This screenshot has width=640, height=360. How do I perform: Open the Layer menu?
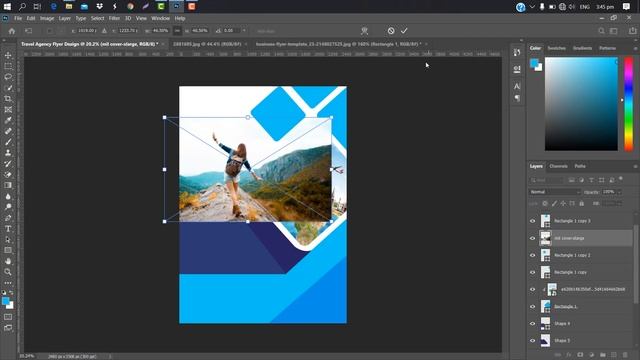point(64,18)
